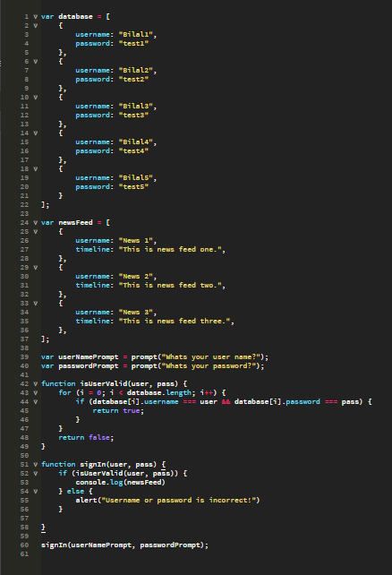Click "This is news feed three." string
The width and height of the screenshot is (392, 575).
[175, 322]
